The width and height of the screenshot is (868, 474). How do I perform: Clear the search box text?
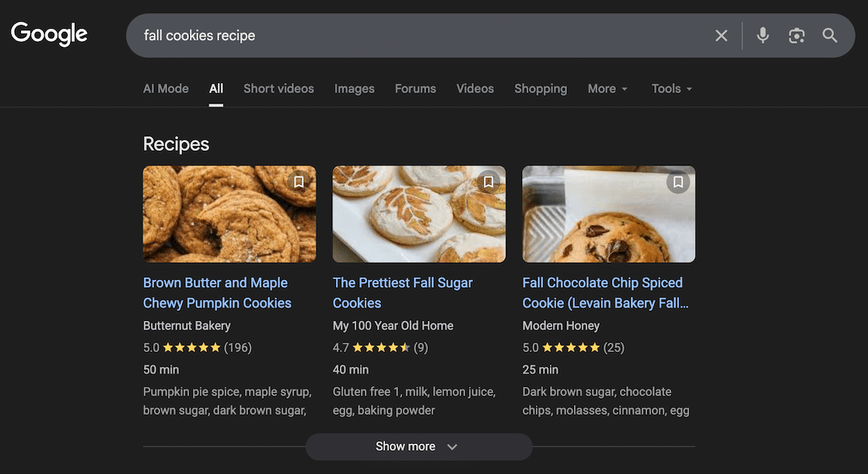pyautogui.click(x=722, y=36)
